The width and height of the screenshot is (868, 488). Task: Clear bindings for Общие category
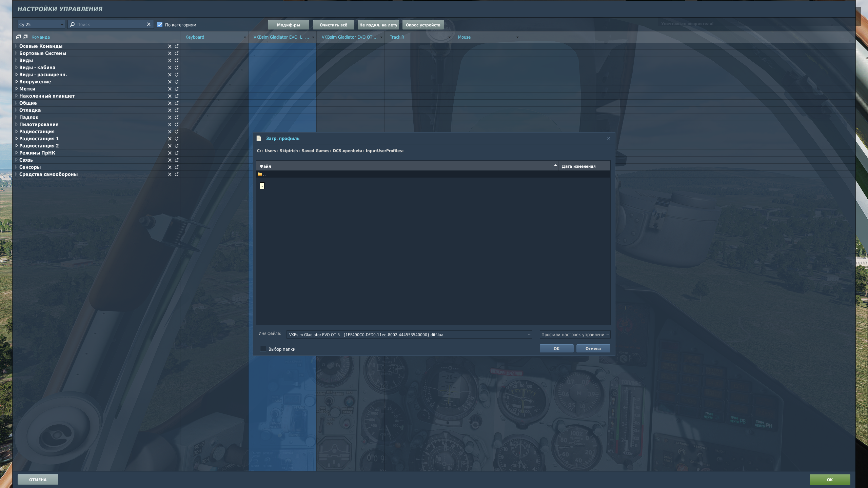(x=170, y=103)
